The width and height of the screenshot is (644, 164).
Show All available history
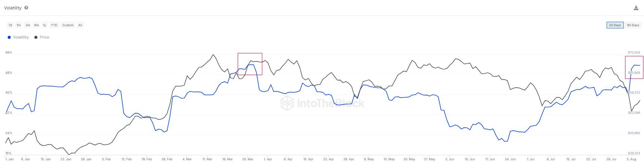click(80, 25)
